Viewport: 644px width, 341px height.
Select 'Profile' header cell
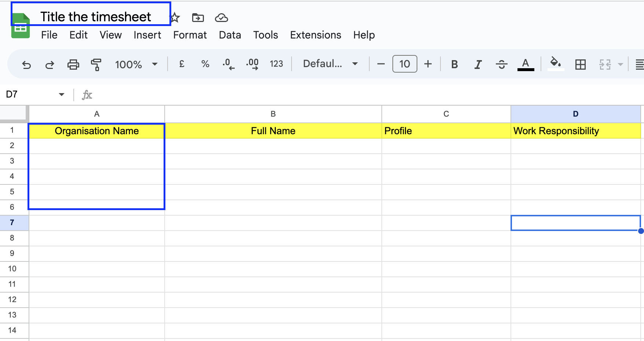[446, 131]
